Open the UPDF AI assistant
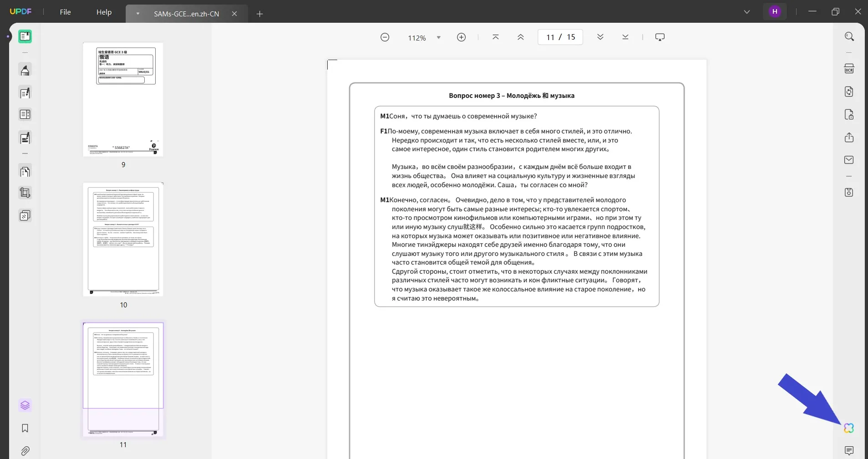The width and height of the screenshot is (868, 459). click(x=849, y=428)
